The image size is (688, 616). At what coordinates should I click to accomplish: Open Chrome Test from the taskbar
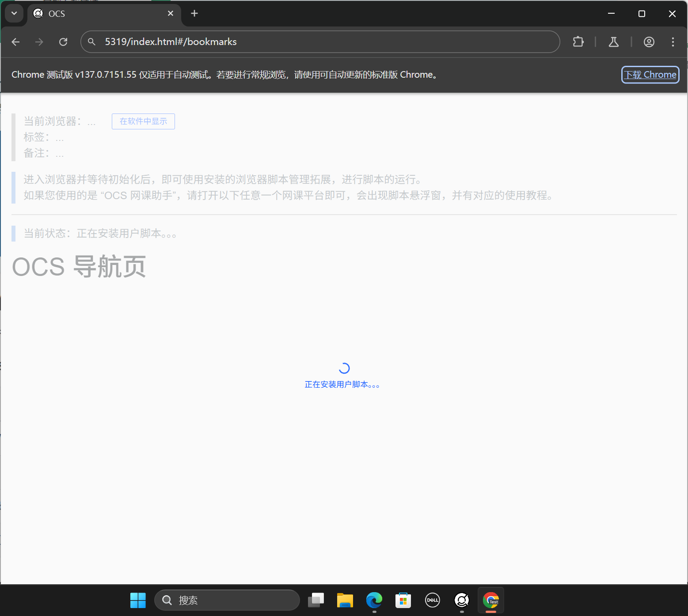pos(491,601)
